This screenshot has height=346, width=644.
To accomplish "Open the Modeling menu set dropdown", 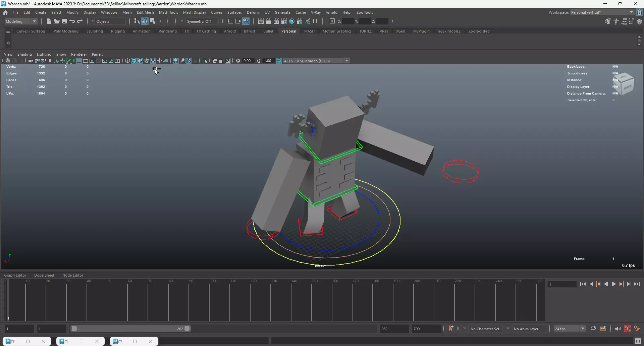I will (21, 21).
